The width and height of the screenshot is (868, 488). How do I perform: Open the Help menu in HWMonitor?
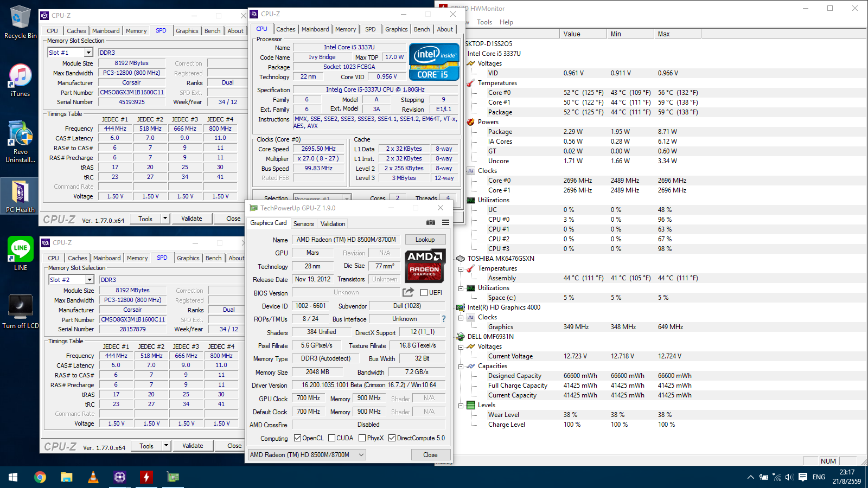[506, 22]
